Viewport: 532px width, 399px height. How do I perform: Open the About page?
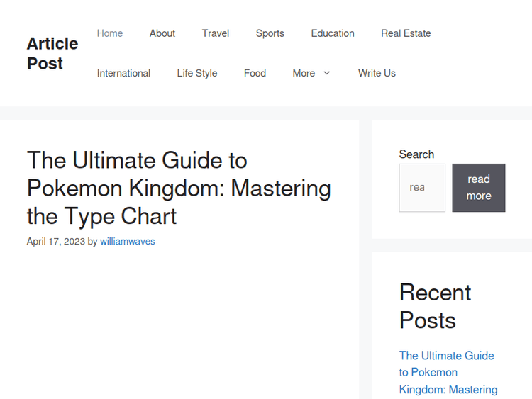pos(162,33)
